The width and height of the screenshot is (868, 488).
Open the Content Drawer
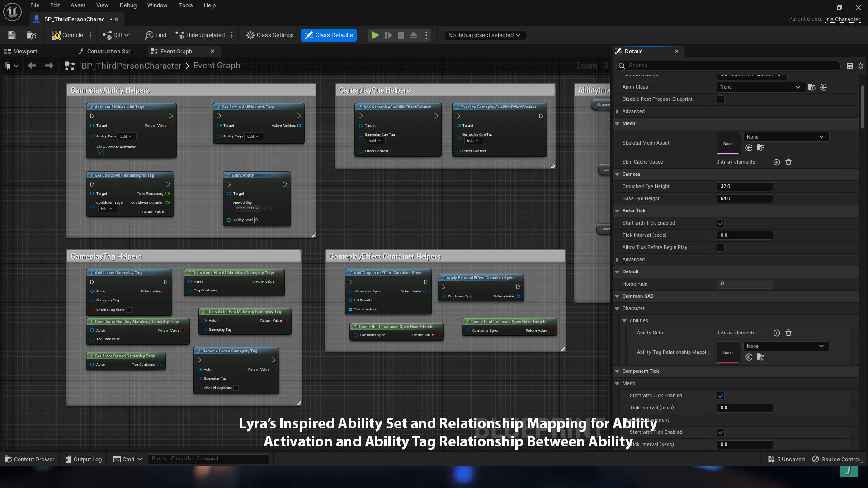pyautogui.click(x=29, y=459)
